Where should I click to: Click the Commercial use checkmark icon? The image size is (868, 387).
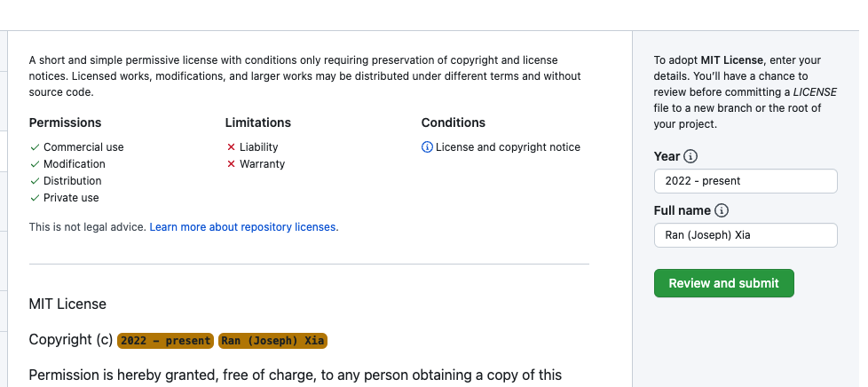35,147
